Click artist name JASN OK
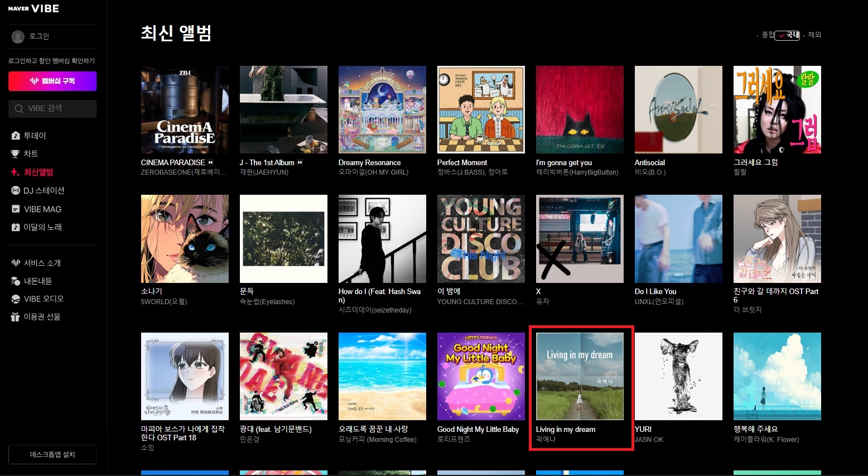 [649, 440]
